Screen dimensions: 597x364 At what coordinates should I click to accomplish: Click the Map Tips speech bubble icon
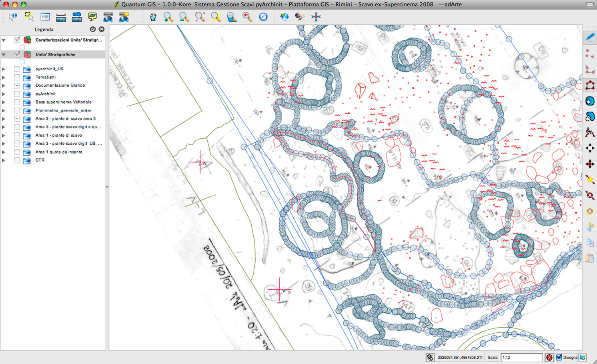click(x=92, y=17)
